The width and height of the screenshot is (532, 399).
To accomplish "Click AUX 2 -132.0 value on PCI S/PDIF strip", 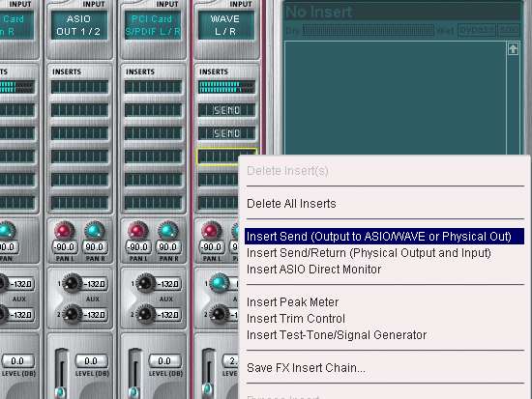I will [x=168, y=315].
